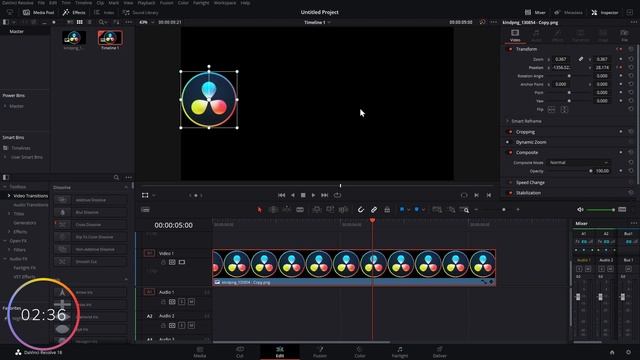640x360 pixels.
Task: Select the Timeline 1 thumbnail in Media Pool
Action: tap(110, 38)
